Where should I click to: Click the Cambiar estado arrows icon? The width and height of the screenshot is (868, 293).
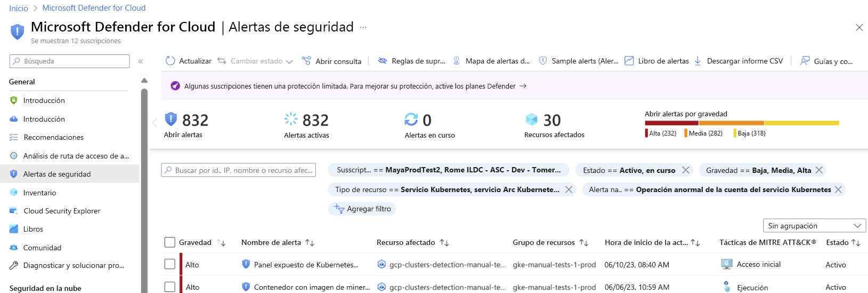222,61
